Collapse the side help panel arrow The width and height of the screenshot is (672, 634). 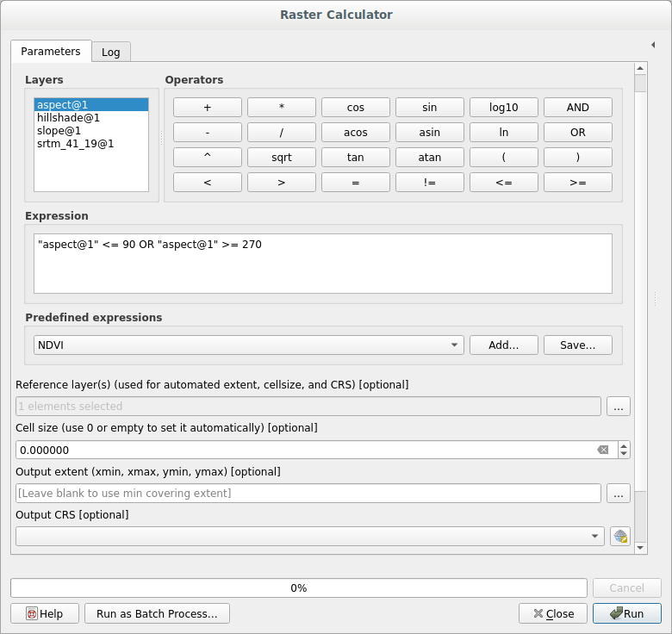[653, 44]
